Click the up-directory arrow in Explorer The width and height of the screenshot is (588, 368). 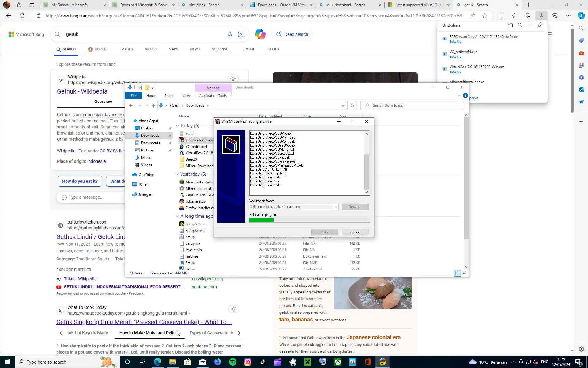click(153, 105)
